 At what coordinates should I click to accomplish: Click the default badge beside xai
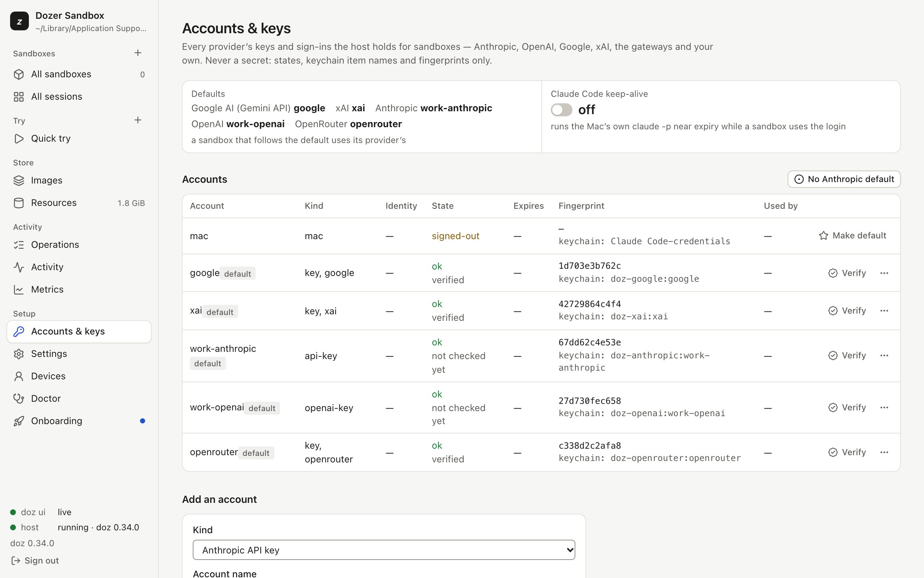coord(220,311)
